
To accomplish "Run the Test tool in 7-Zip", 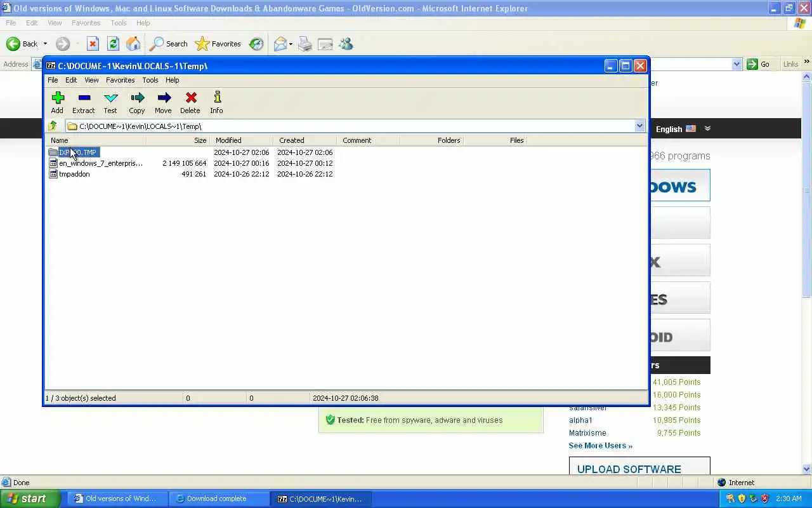I will coord(110,102).
